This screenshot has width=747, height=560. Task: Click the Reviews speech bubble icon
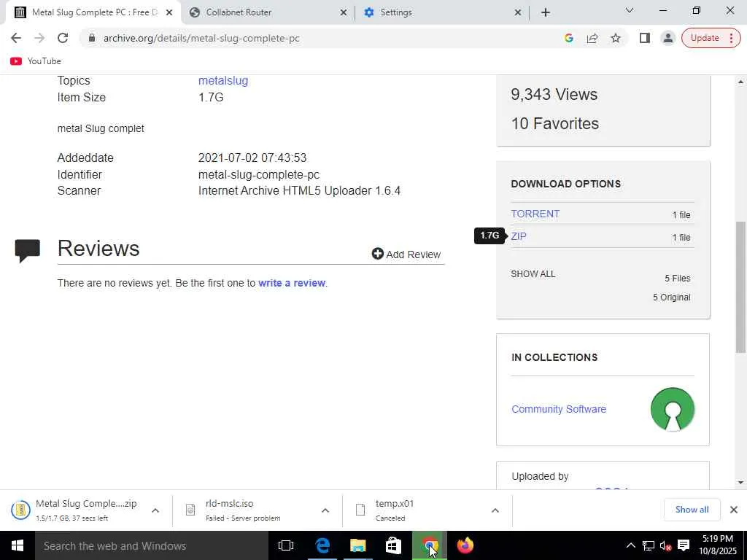pyautogui.click(x=28, y=251)
